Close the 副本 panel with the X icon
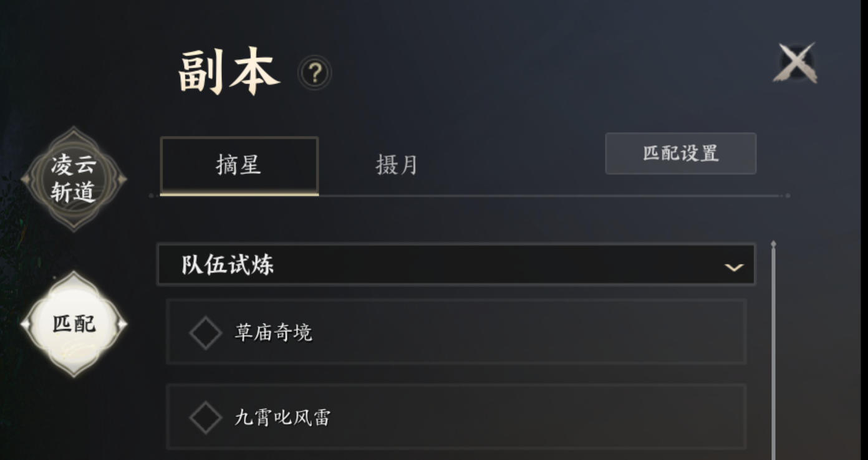 [796, 63]
